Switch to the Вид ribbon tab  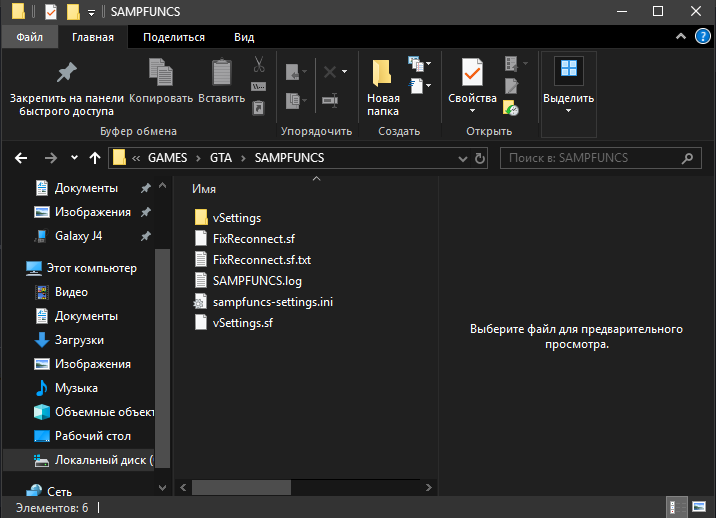(x=244, y=37)
